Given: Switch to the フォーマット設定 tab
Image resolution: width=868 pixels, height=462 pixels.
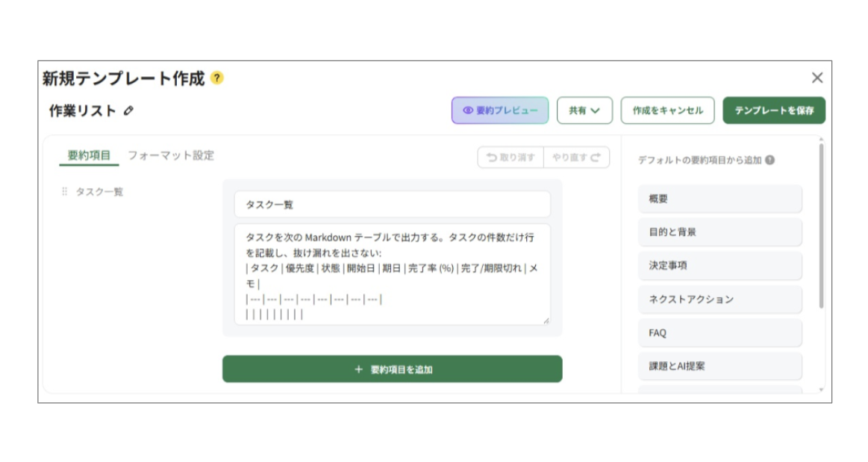Looking at the screenshot, I should tap(170, 155).
